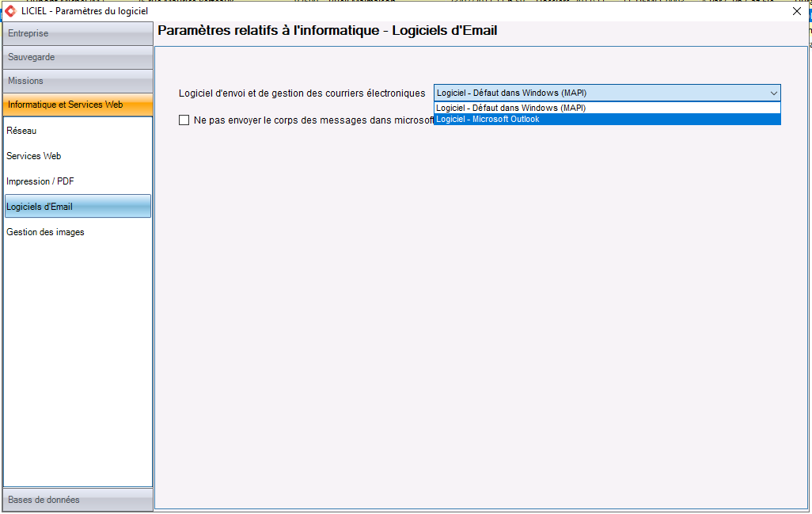This screenshot has width=812, height=514.
Task: Open the Sauvegarde section
Action: coord(78,57)
